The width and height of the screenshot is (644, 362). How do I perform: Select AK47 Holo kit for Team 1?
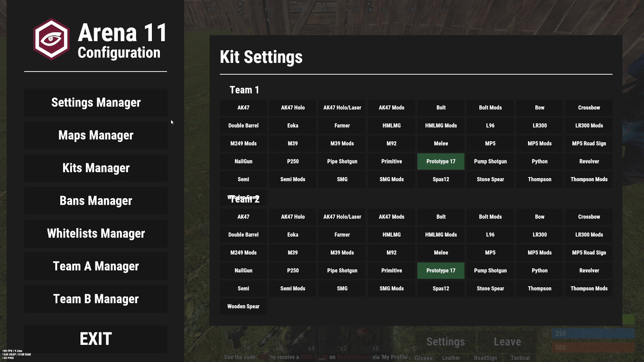293,108
